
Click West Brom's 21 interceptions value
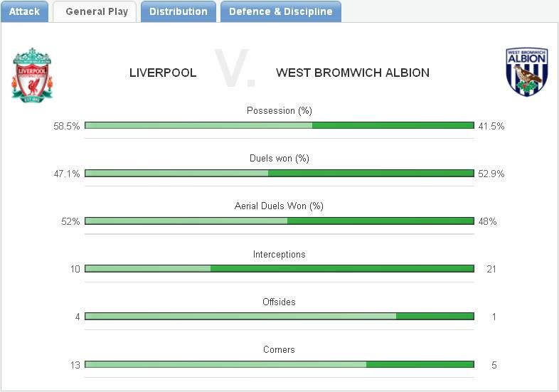pos(491,269)
